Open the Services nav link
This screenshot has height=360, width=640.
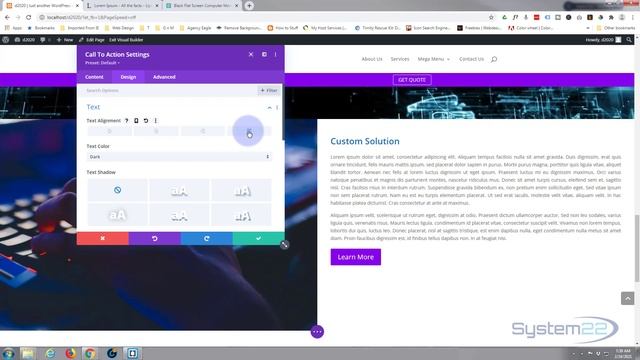click(x=400, y=59)
